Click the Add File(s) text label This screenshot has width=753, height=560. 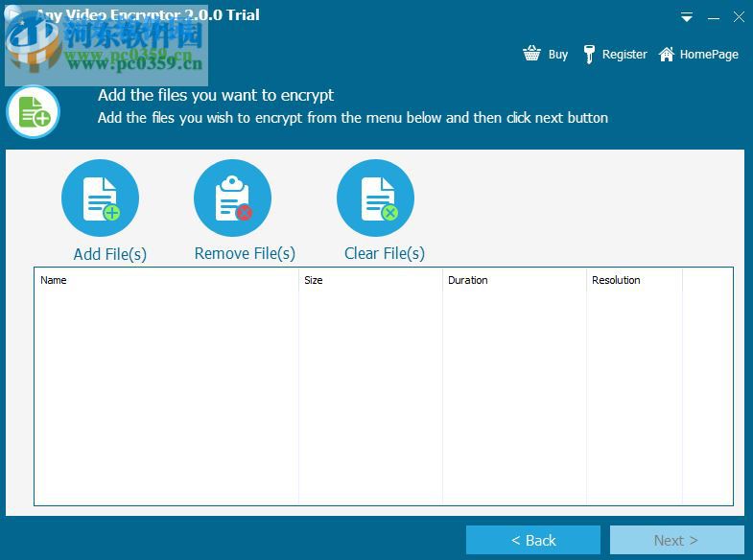coord(110,254)
